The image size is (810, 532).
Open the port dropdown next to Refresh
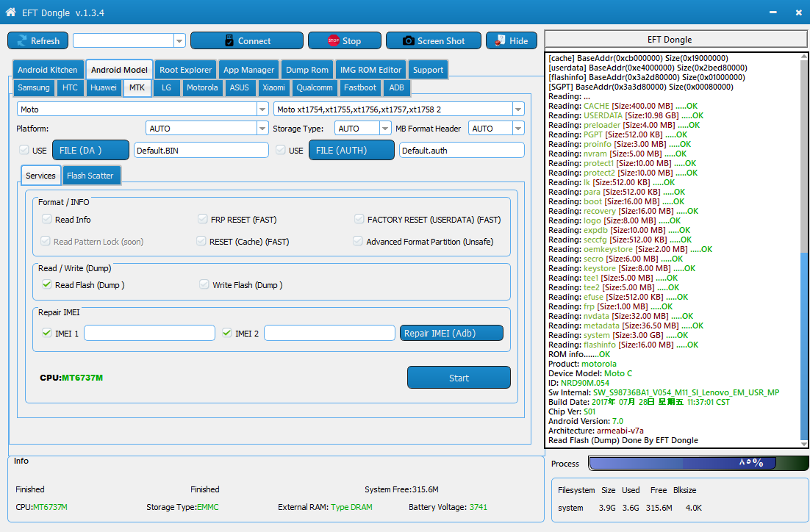click(180, 40)
